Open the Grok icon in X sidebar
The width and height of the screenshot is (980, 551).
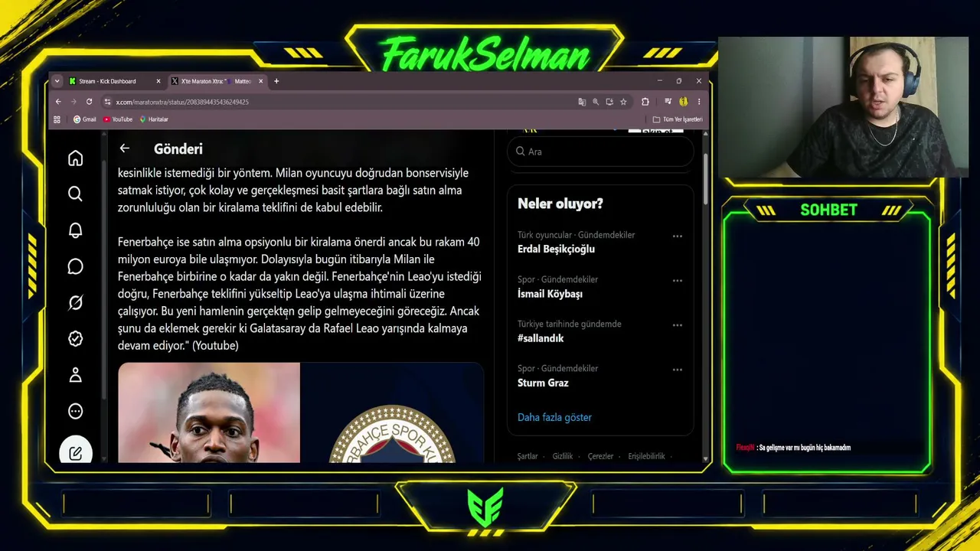[75, 303]
